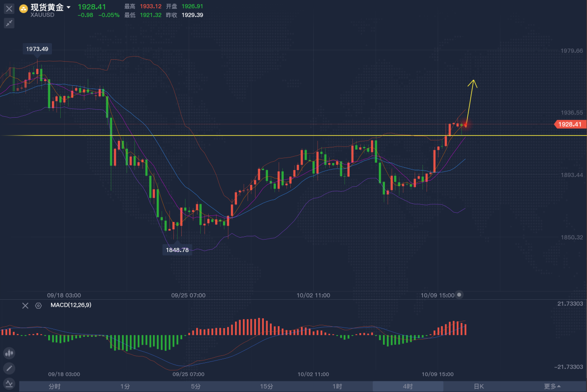Expand the 更多 timeframe menu
The height and width of the screenshot is (392, 587).
point(552,386)
